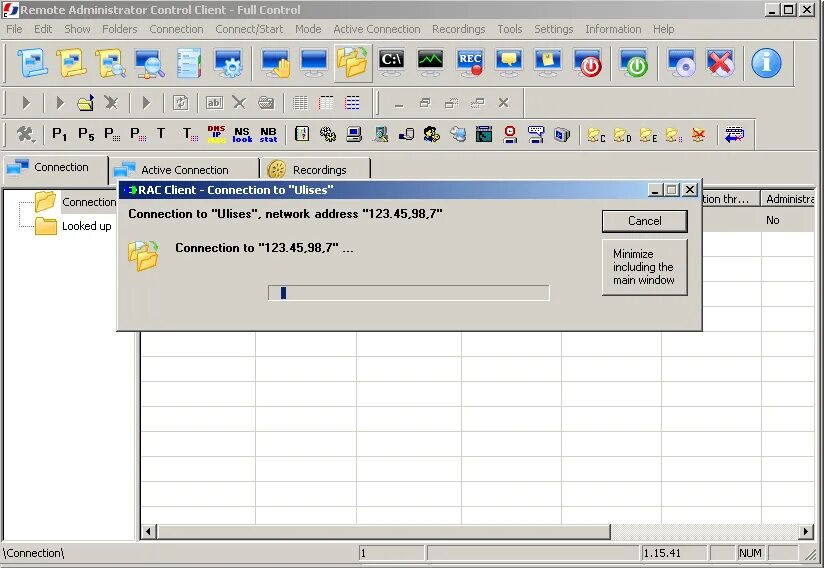Viewport: 824px width, 568px height.
Task: Open the monitor with gear settings icon
Action: coord(228,63)
